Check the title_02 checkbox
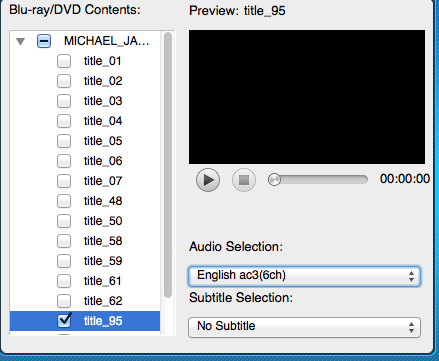The width and height of the screenshot is (439, 361). [x=64, y=81]
